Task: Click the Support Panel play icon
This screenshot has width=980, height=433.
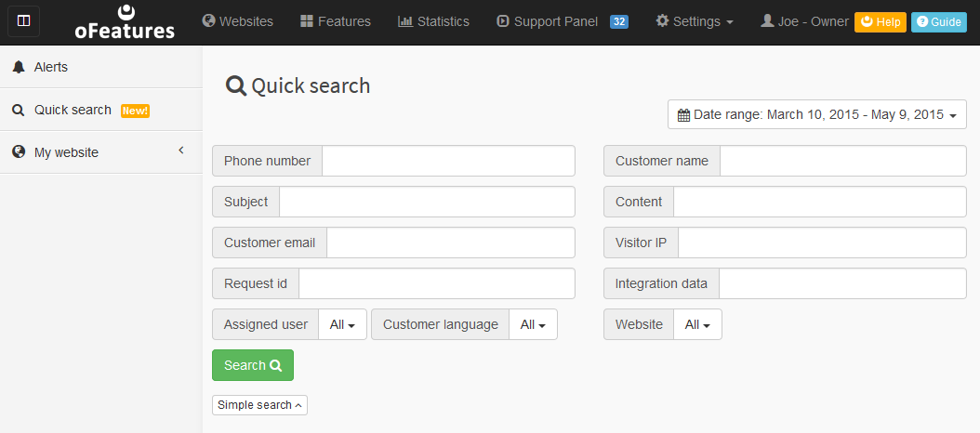Action: tap(502, 21)
